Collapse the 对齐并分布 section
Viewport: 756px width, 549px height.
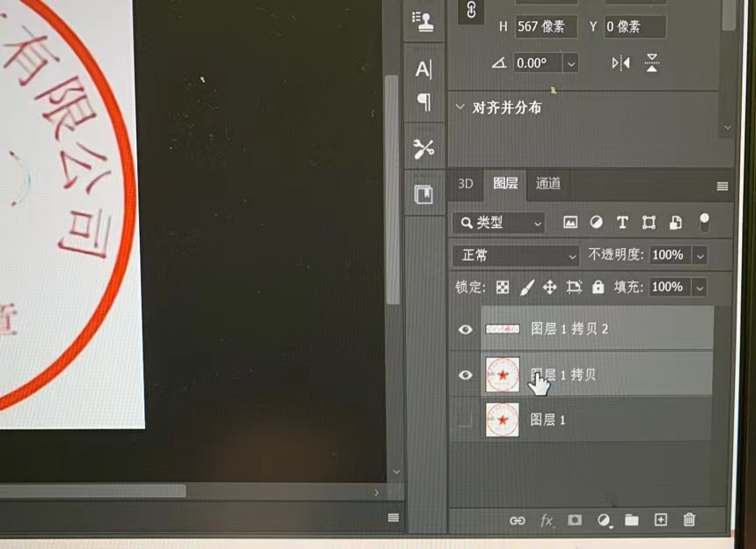pyautogui.click(x=459, y=106)
